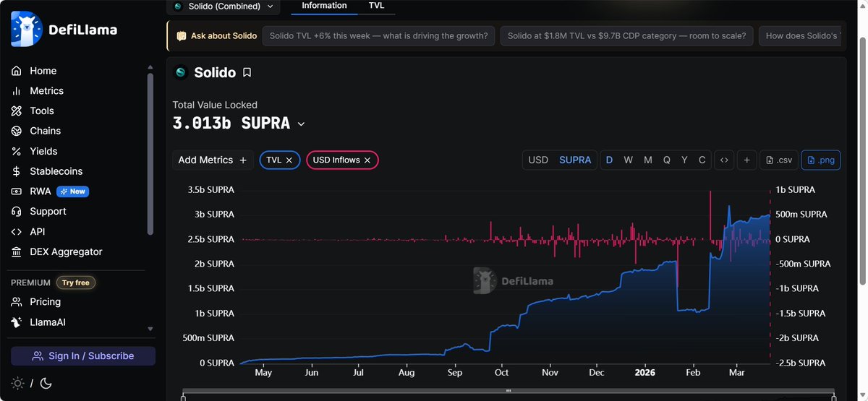Switch to dark theme moon icon
This screenshot has width=868, height=401.
click(x=46, y=383)
